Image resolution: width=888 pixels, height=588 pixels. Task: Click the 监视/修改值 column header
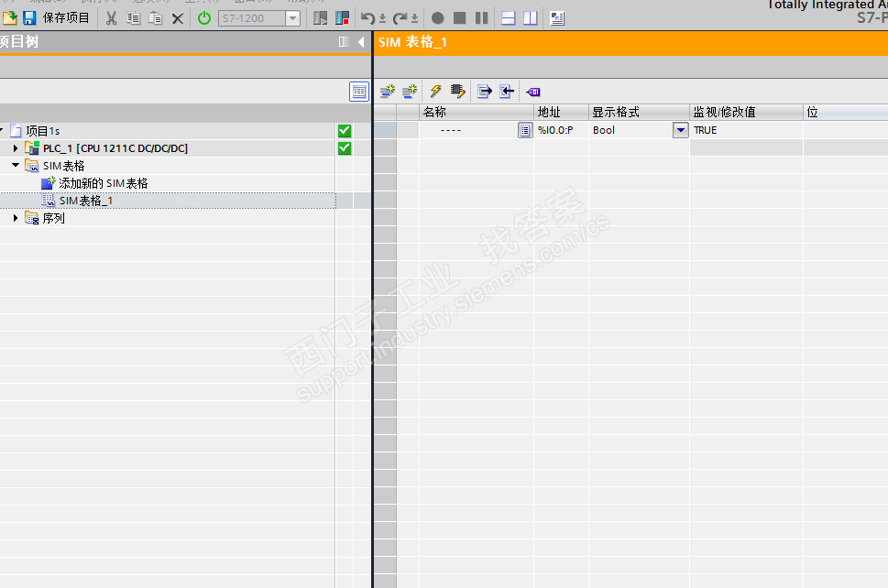point(746,112)
